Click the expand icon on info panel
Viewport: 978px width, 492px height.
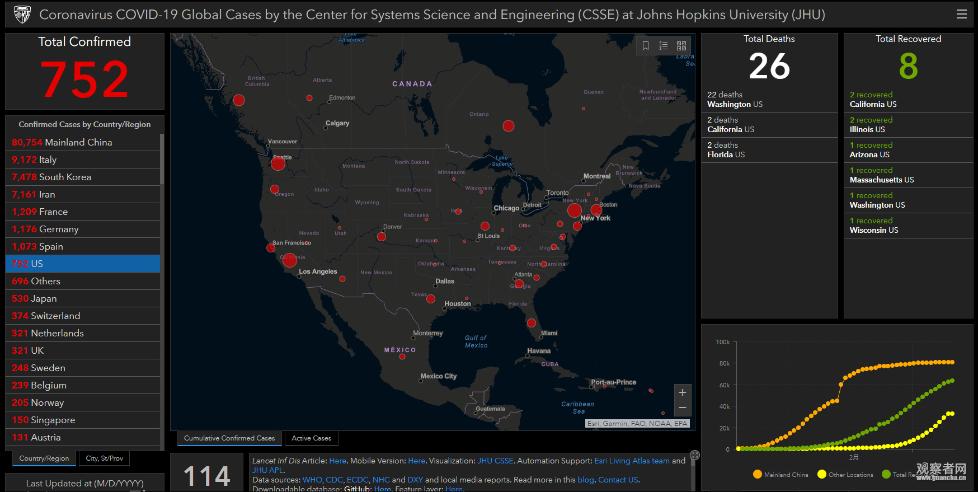click(695, 453)
